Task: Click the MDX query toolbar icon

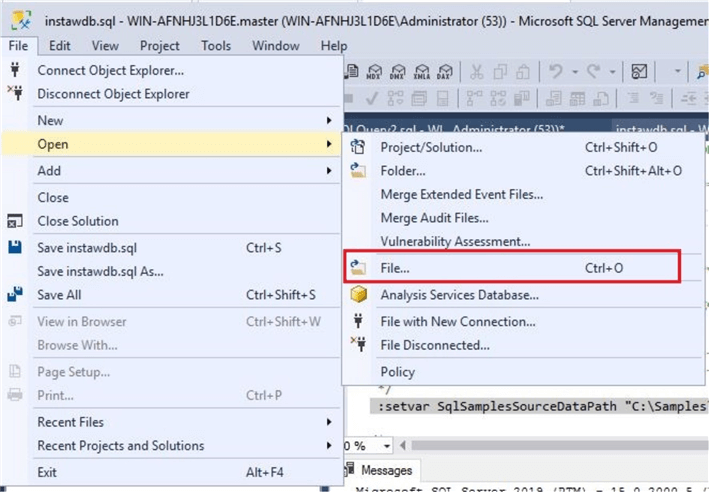Action: 374,71
